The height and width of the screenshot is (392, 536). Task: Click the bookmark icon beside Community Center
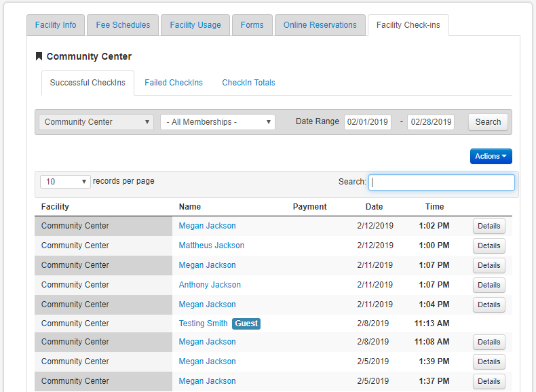coord(39,56)
